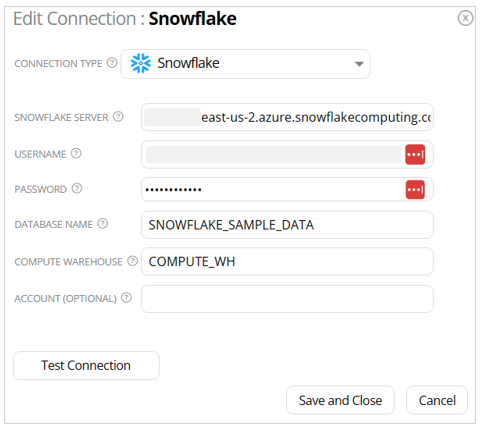Click the Snowflake logo in connection type
This screenshot has height=429, width=481.
click(140, 63)
